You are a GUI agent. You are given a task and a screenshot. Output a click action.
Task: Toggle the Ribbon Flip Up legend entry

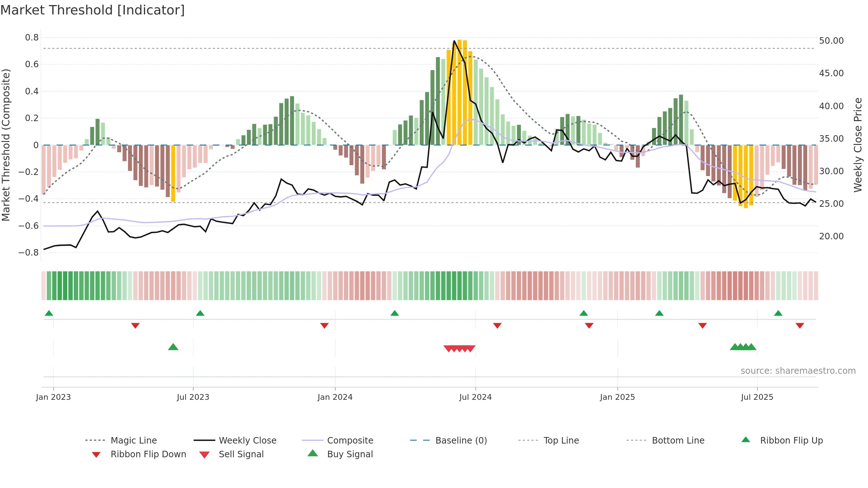pos(782,440)
